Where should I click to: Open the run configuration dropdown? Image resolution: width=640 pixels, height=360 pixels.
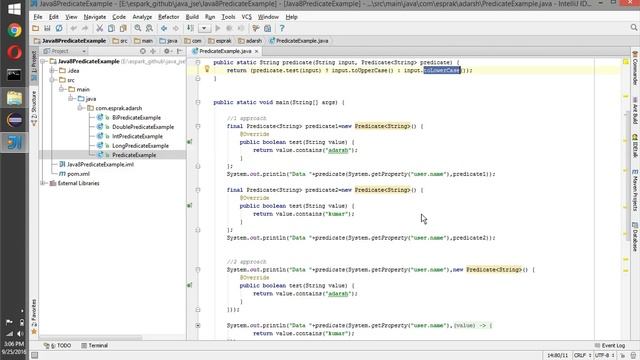tap(204, 28)
